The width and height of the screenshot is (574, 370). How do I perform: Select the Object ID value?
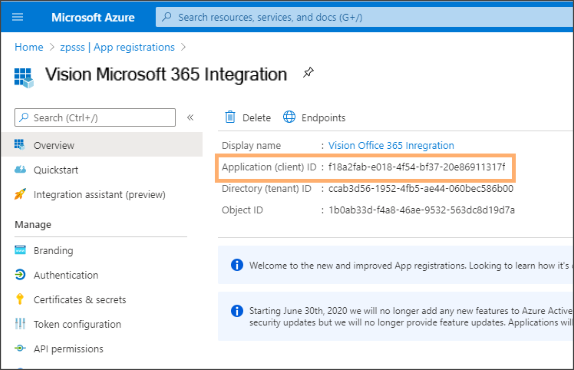coord(421,210)
